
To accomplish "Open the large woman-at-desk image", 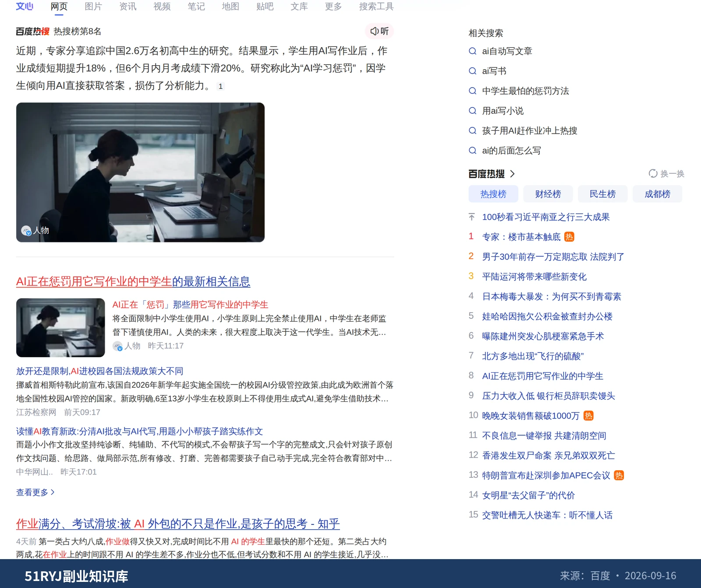I will 140,172.
